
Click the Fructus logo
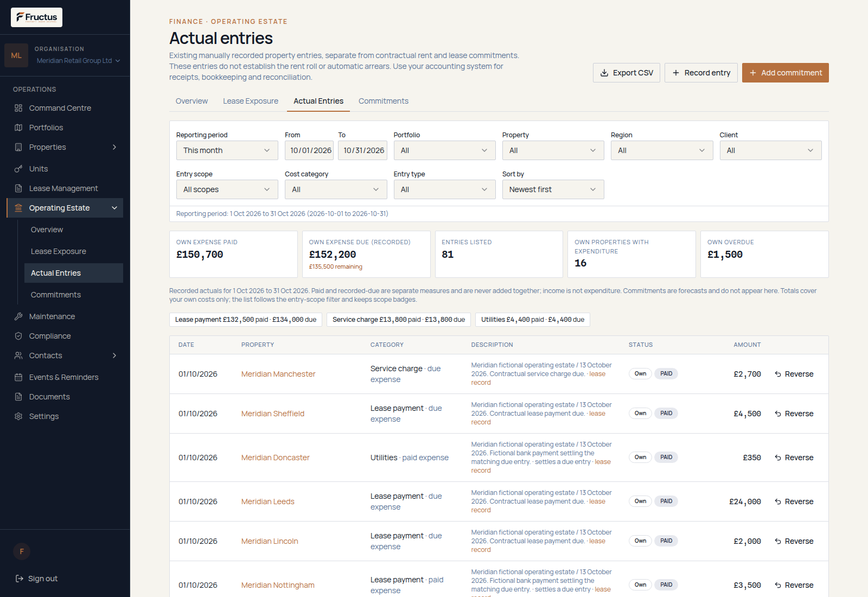[36, 17]
